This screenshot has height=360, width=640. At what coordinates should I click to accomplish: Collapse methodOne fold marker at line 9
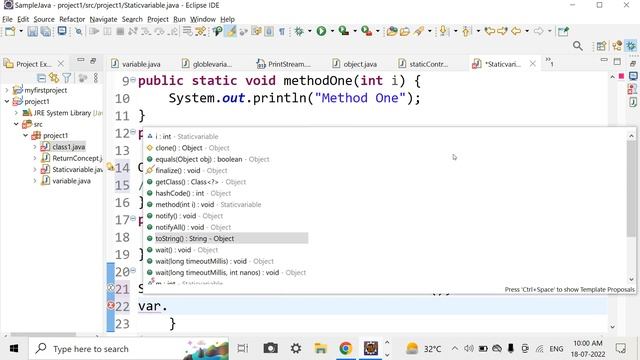point(133,80)
